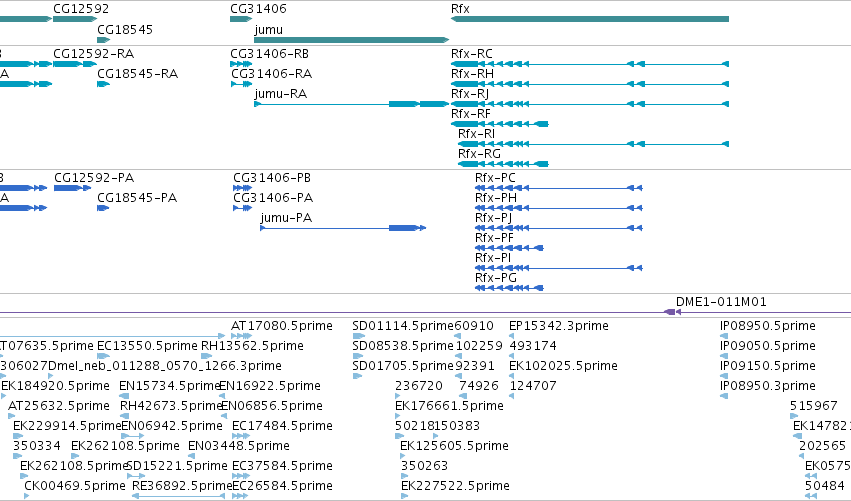
Task: Open the CG12592-RA transcript
Action: pyautogui.click(x=75, y=64)
